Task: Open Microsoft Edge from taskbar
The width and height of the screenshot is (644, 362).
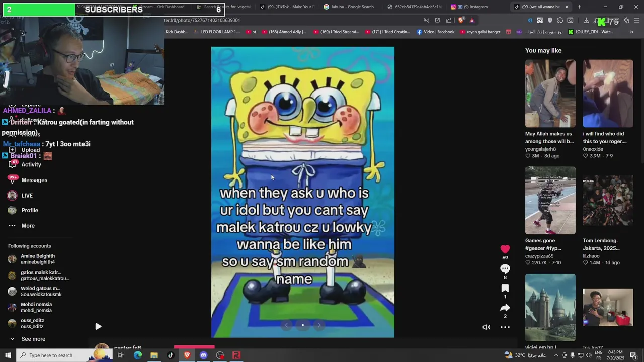Action: point(137,355)
